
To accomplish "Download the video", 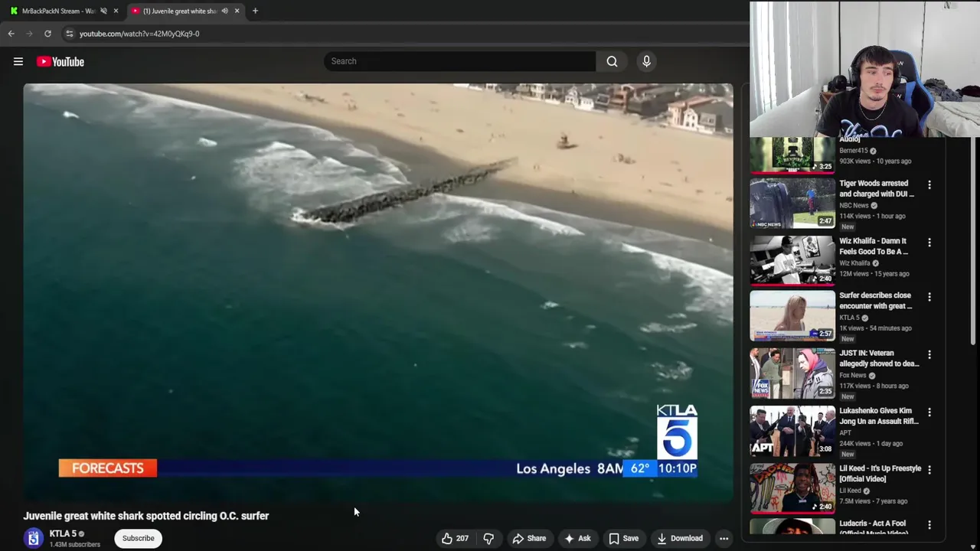I will 680,538.
